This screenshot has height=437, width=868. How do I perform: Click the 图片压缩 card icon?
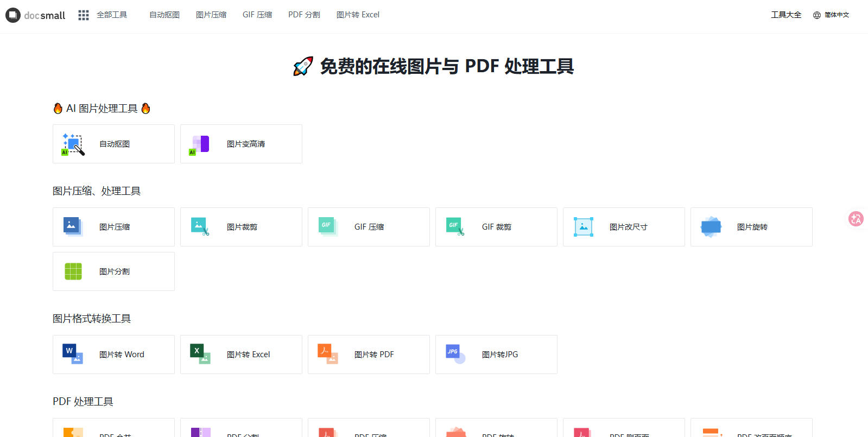73,227
